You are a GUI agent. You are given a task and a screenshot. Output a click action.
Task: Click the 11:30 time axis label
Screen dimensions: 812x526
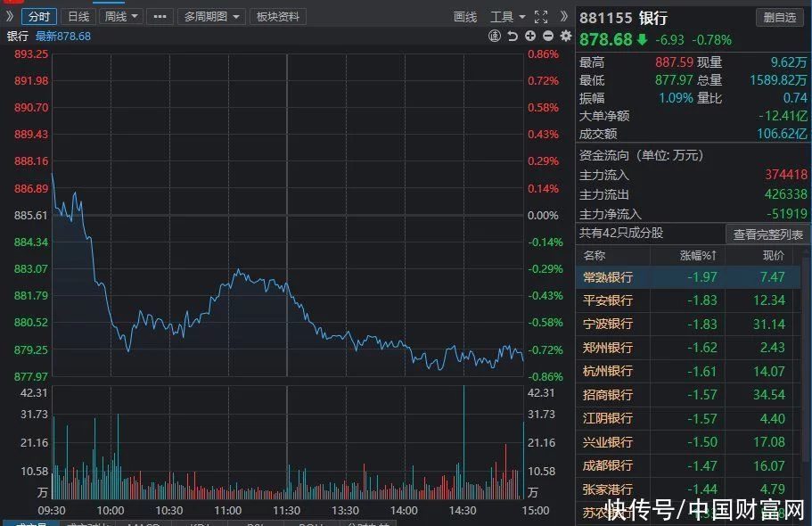pos(286,511)
